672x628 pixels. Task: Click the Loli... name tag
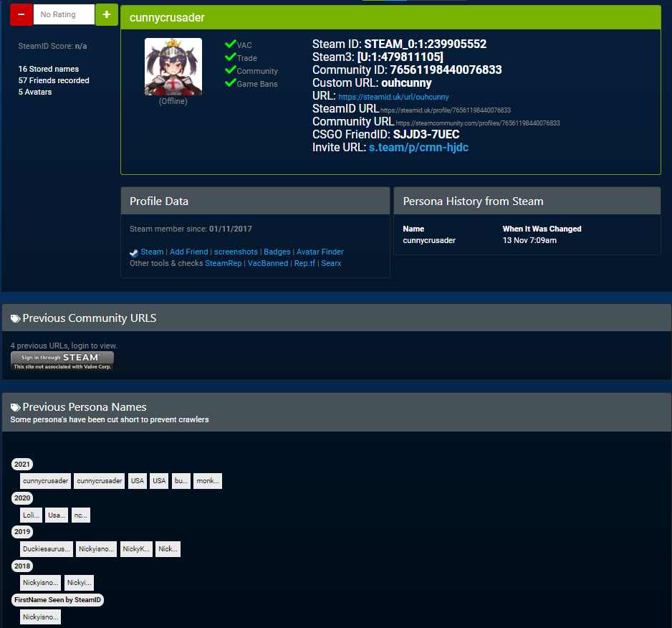[x=31, y=515]
